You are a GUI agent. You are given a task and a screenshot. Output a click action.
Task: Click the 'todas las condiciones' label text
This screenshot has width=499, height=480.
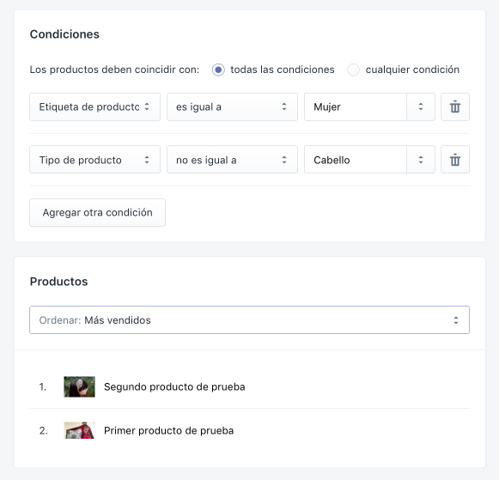[282, 70]
